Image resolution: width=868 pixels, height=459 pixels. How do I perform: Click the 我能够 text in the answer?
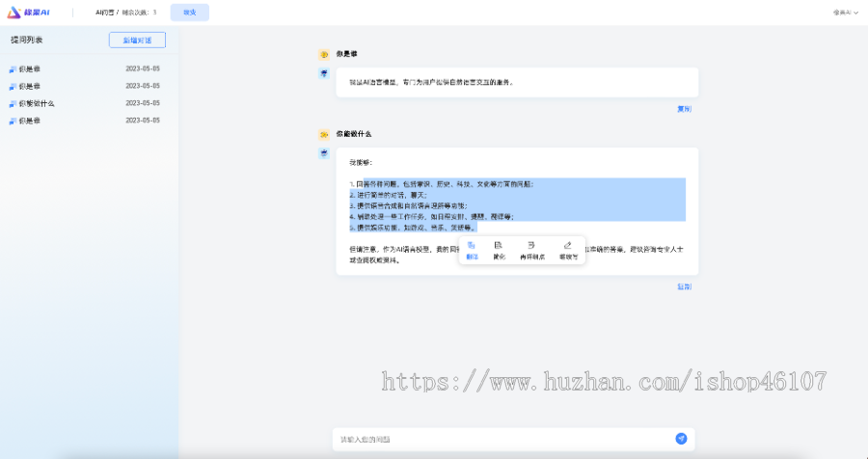[x=361, y=163]
